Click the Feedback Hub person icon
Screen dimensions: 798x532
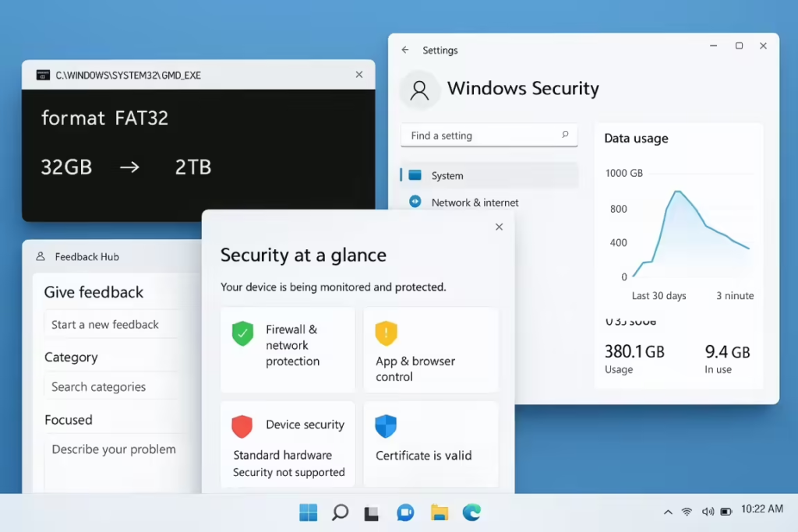(x=39, y=256)
